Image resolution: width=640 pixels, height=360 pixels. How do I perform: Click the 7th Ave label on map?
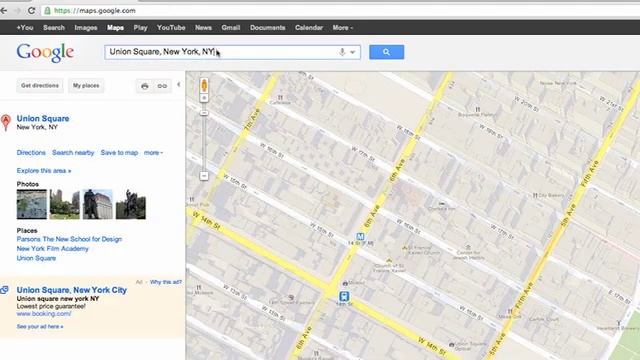[x=252, y=120]
